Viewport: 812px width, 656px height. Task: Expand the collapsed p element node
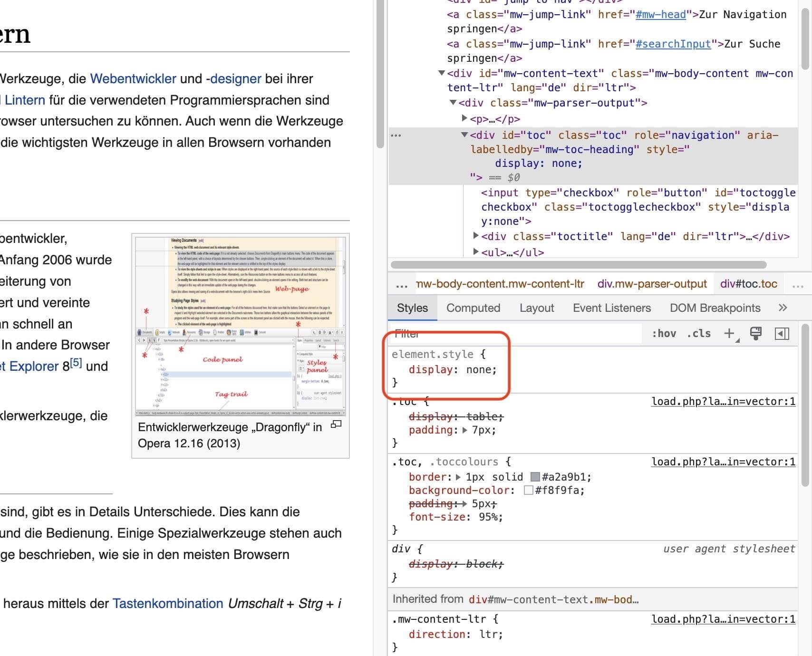[x=464, y=118]
